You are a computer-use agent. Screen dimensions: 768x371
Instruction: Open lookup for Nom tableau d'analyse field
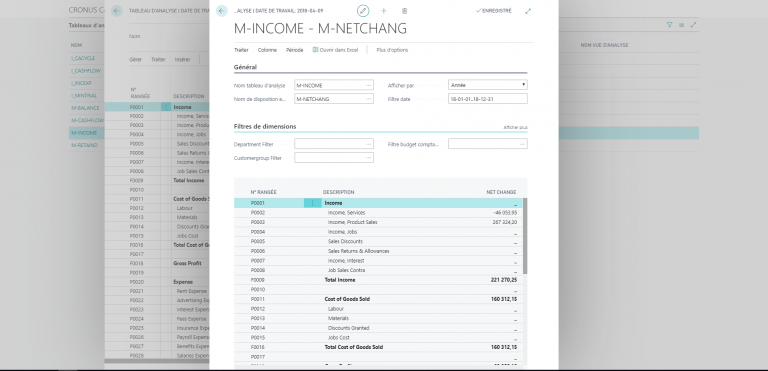pos(368,85)
